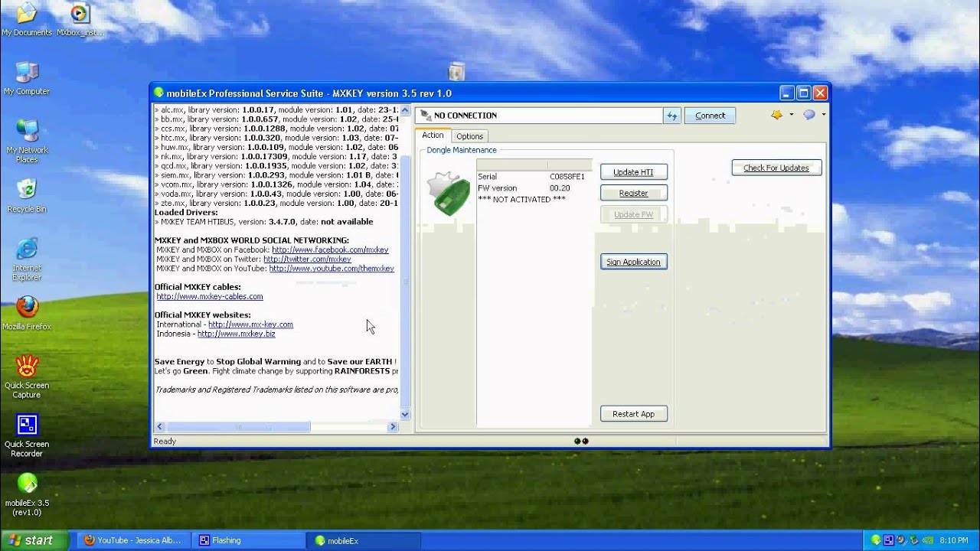Viewport: 980px width, 551px height.
Task: Select the small icon behind the title bar
Action: (456, 71)
